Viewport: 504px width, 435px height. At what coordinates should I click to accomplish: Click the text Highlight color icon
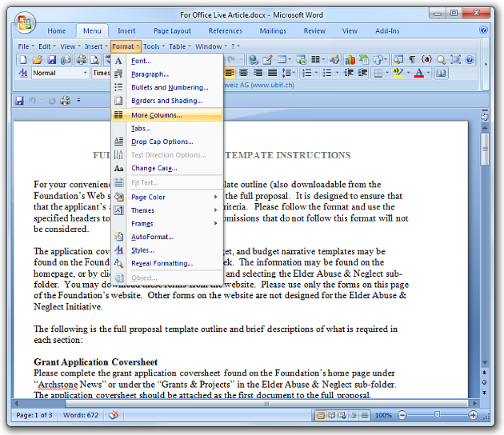click(x=398, y=73)
